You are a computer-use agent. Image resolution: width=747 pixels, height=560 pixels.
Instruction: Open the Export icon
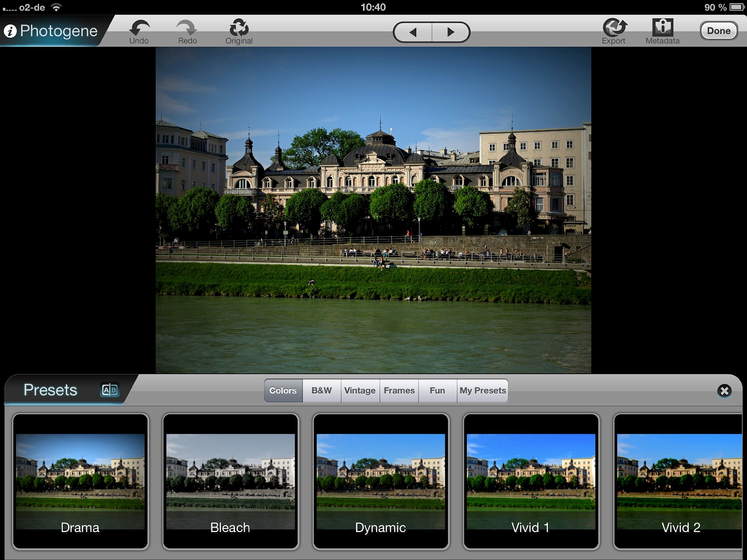pyautogui.click(x=614, y=28)
